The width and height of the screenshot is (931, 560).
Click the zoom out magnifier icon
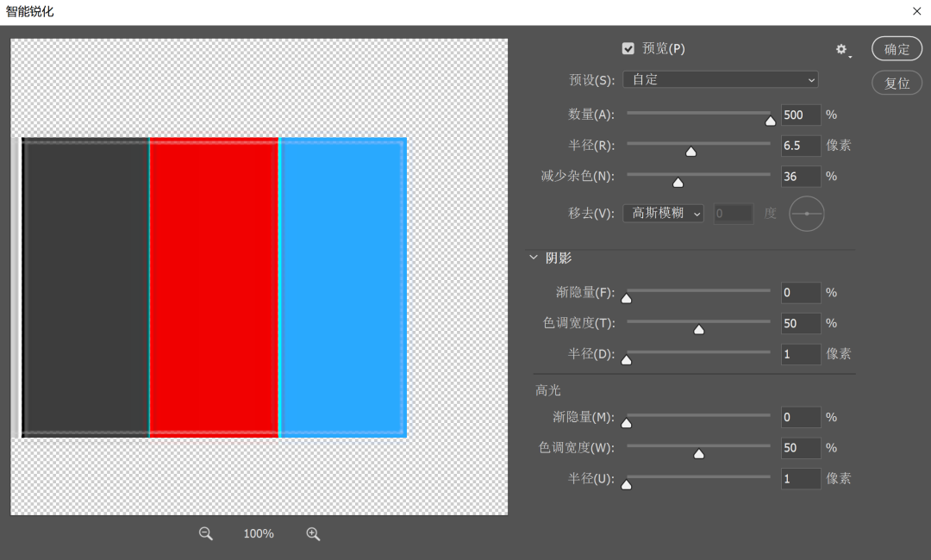pyautogui.click(x=205, y=534)
